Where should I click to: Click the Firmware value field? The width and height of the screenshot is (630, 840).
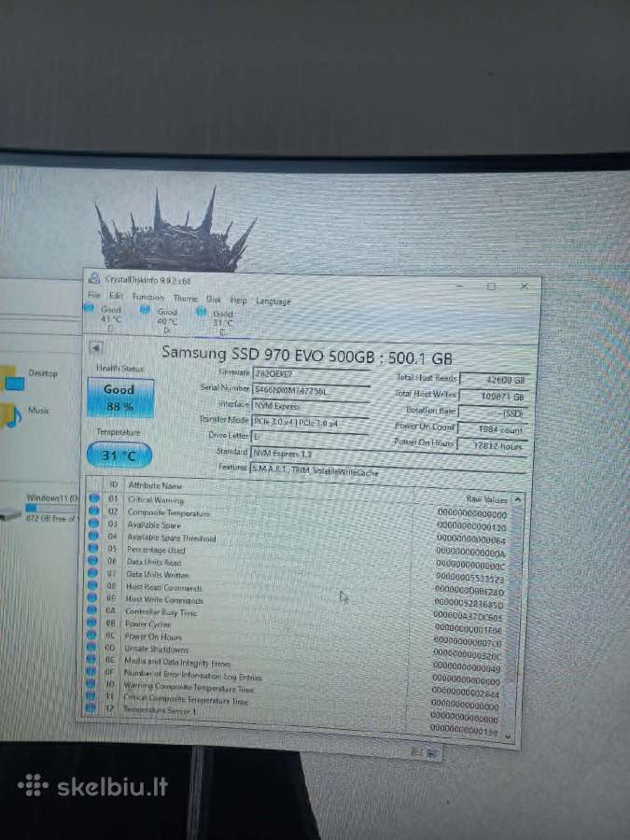click(x=311, y=373)
